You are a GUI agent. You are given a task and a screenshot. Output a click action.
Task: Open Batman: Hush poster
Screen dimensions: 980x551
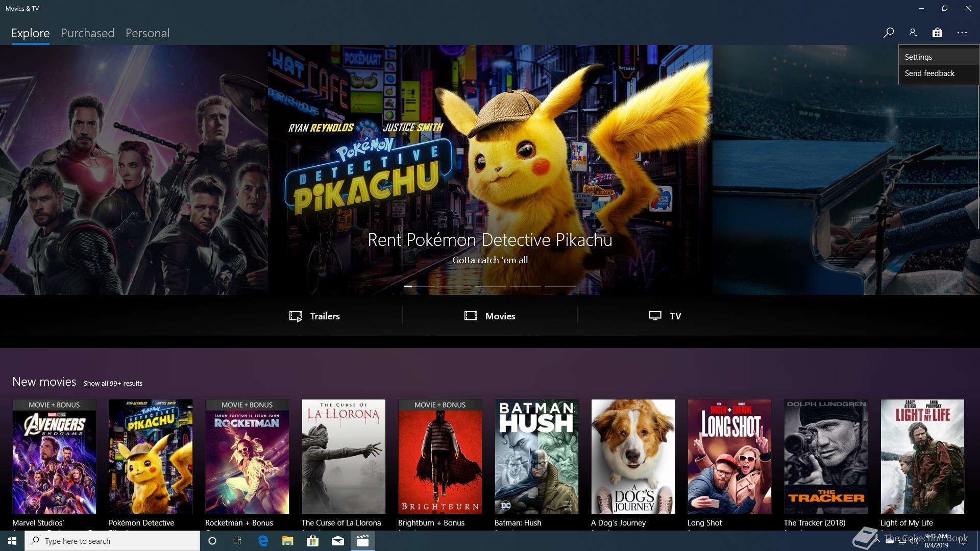(536, 457)
